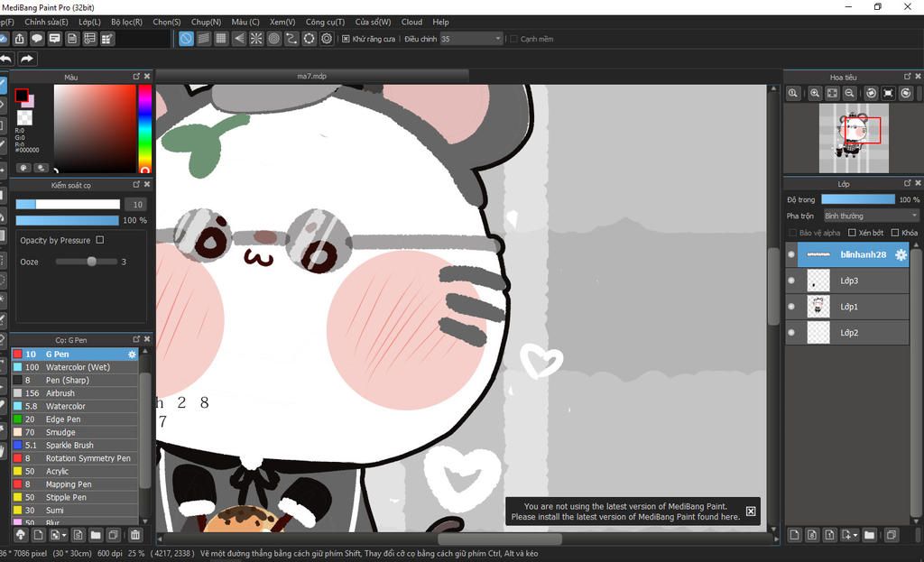Viewport: 924px width, 562px height.
Task: Zoom in on the navigator preview
Action: coord(815,93)
